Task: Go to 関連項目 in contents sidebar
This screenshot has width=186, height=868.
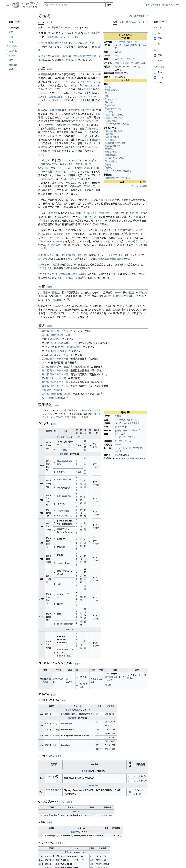Action: [x=13, y=65]
